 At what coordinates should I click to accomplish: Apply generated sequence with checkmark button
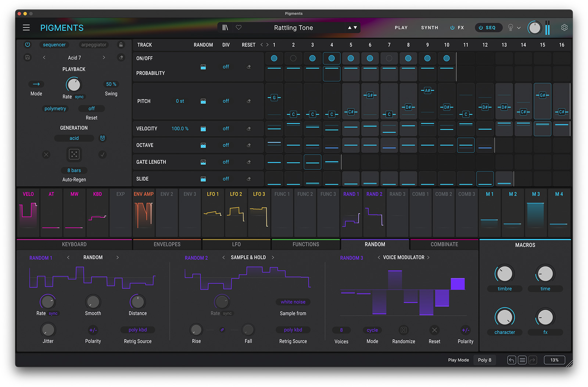103,154
